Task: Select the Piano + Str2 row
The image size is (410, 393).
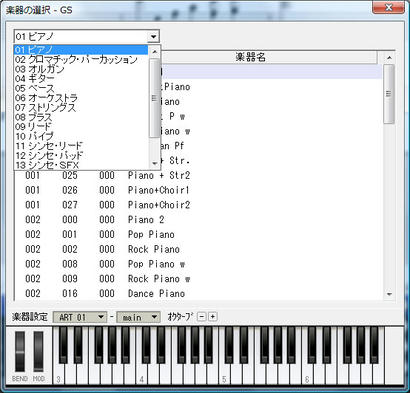Action: [199, 175]
